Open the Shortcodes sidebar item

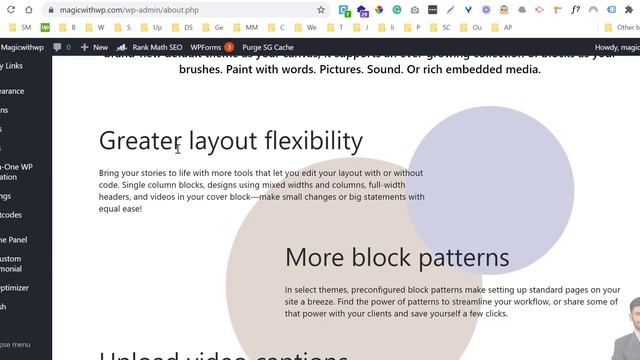(x=11, y=215)
